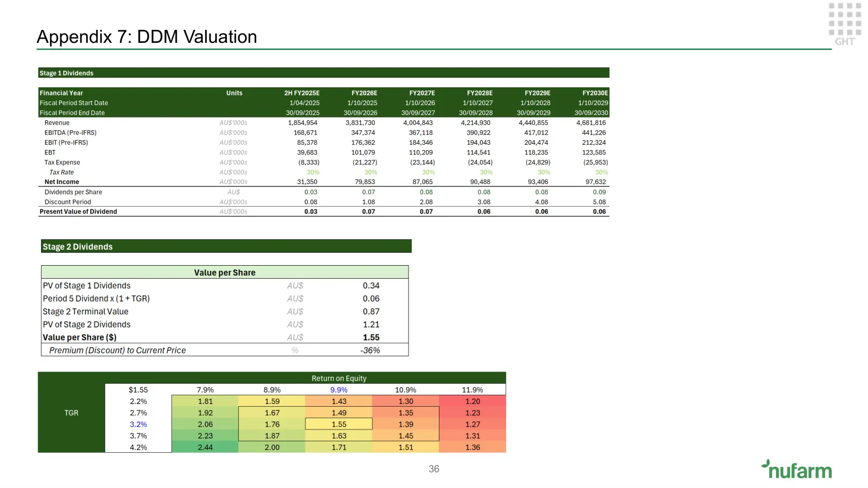Click the PV of Stage 1 value '0.34'
Viewport: 868px width, 488px height.
pyautogui.click(x=371, y=286)
